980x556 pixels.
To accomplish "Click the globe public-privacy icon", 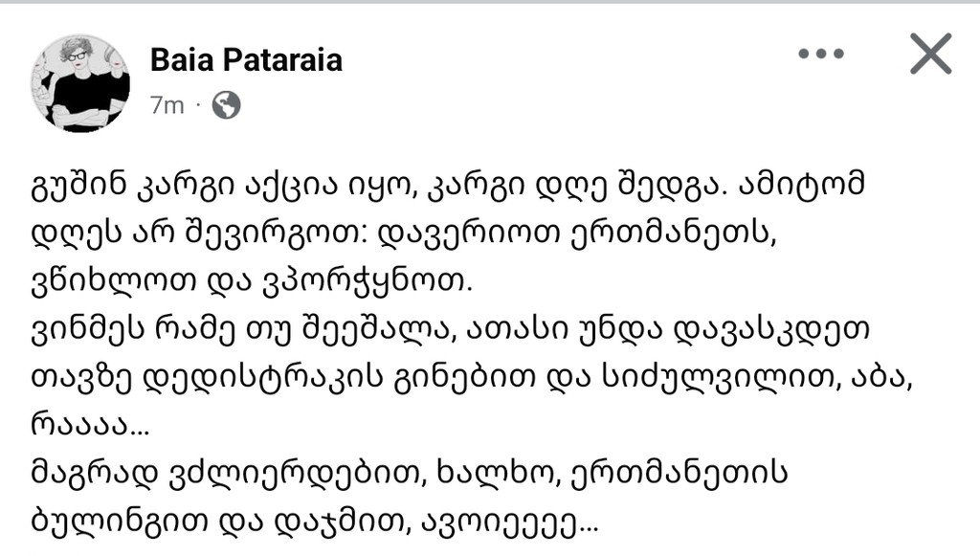I will 226,105.
